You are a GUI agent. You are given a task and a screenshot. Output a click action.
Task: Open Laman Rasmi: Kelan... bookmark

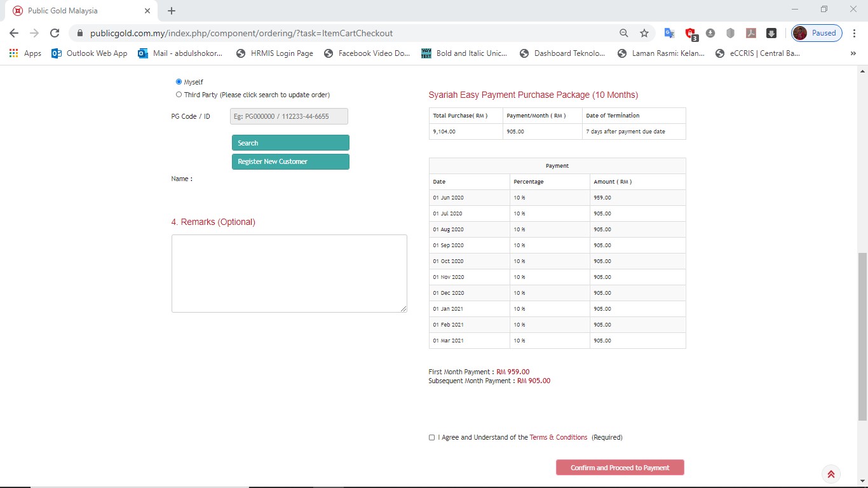point(661,53)
